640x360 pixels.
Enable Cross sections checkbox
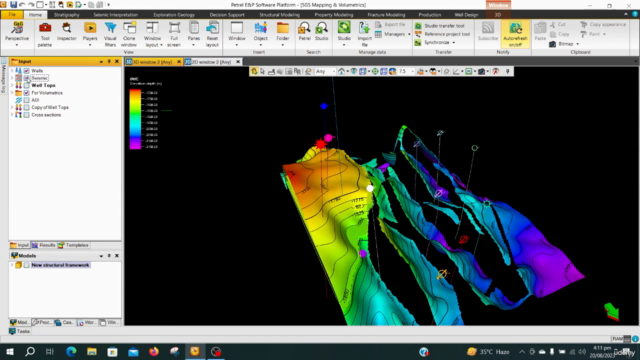tap(27, 115)
